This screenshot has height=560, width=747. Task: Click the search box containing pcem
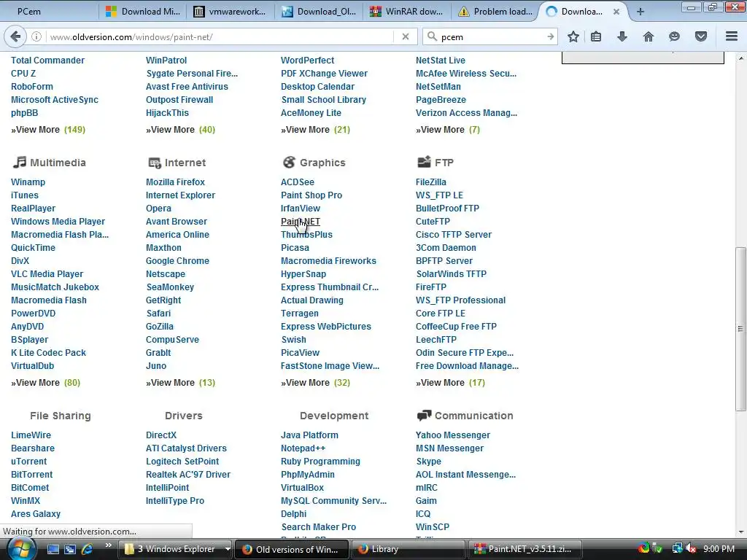click(491, 36)
